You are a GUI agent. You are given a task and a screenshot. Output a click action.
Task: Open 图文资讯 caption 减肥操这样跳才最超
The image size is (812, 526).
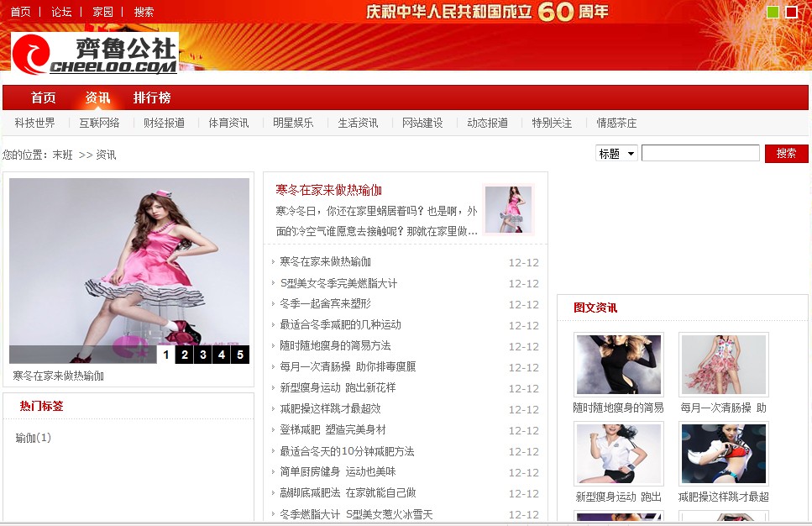click(x=724, y=497)
